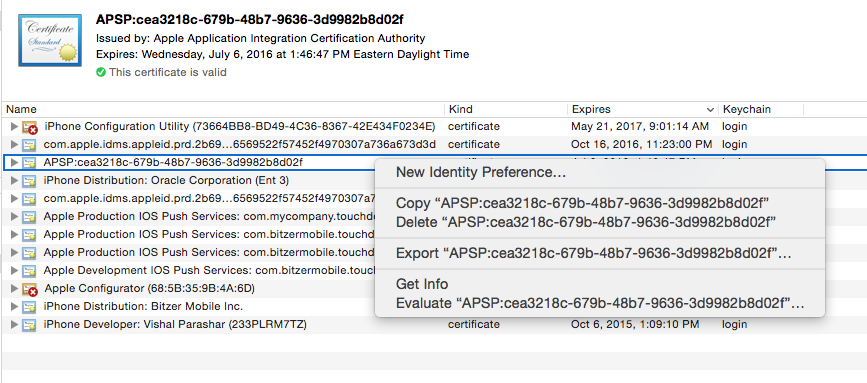This screenshot has width=867, height=383.
Task: Select "Apple Configurator (68:5B:35:9B:4A:6D)" row name
Action: (149, 288)
